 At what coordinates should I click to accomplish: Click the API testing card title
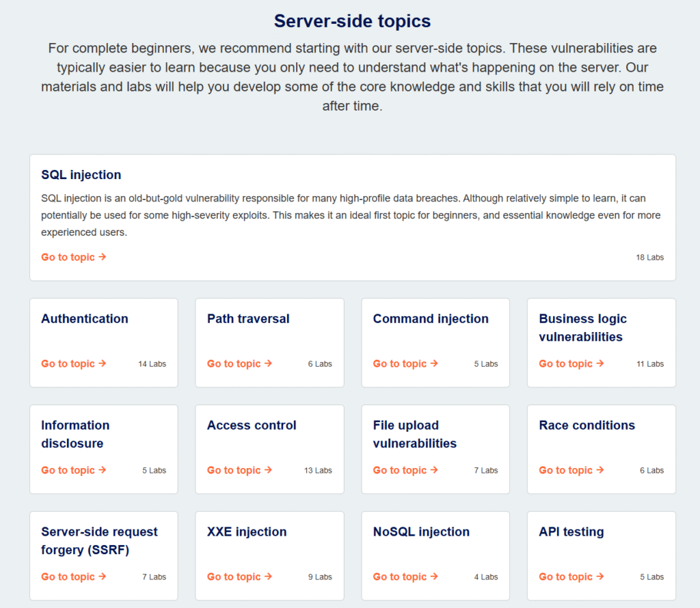pyautogui.click(x=571, y=532)
